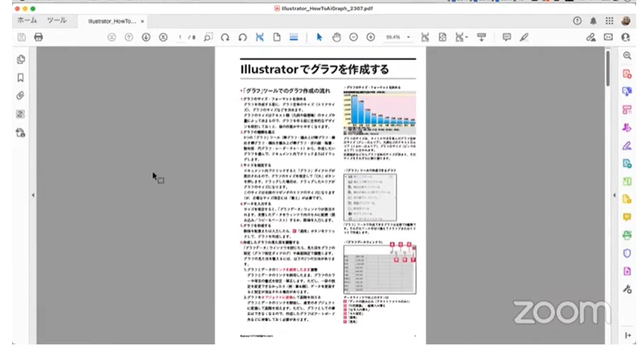Click the fourth left sidebar panel icon
This screenshot has width=644, height=360.
coord(21,114)
